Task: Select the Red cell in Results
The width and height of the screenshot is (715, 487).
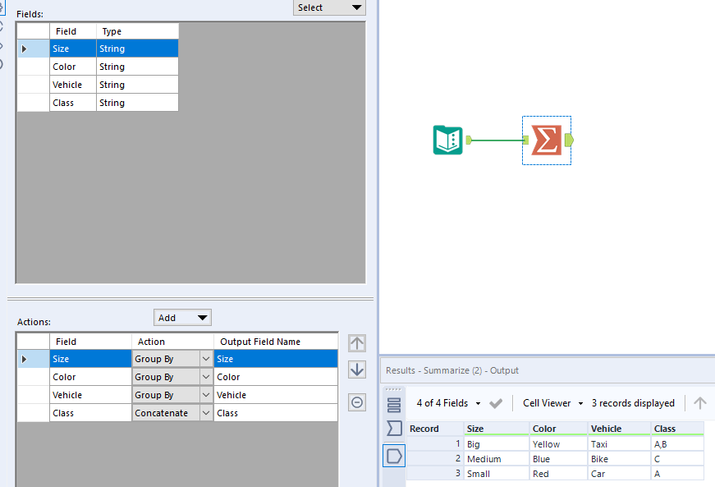Action: pyautogui.click(x=559, y=474)
